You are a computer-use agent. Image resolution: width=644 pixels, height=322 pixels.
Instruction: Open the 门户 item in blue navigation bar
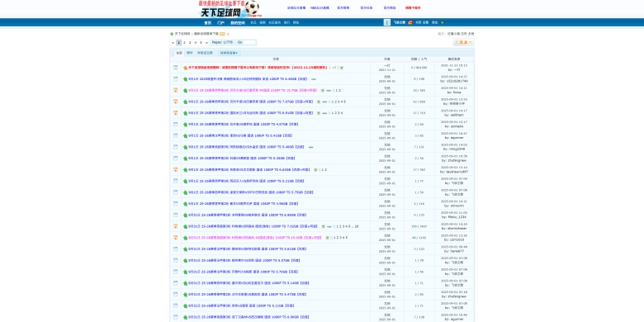[221, 23]
